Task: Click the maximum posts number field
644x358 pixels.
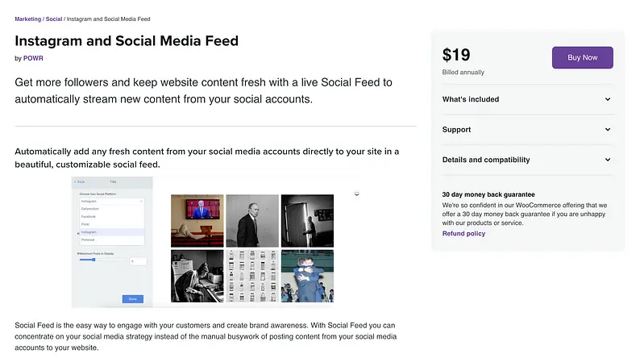Action: click(x=137, y=260)
